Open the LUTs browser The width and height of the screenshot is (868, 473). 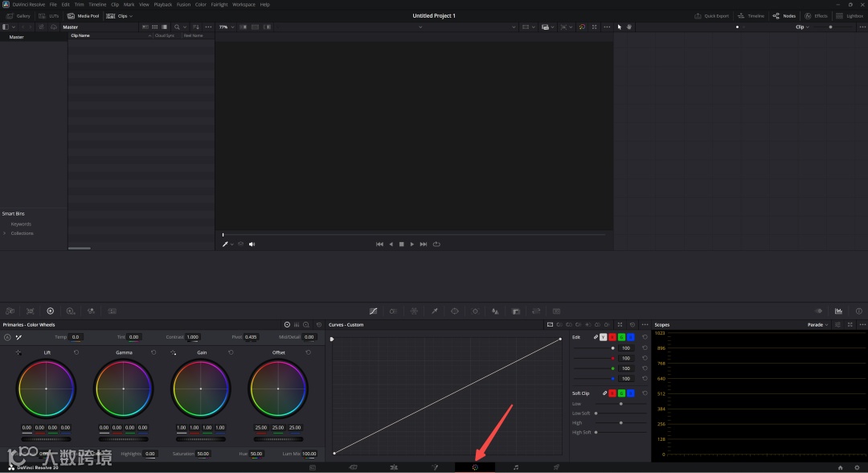49,16
